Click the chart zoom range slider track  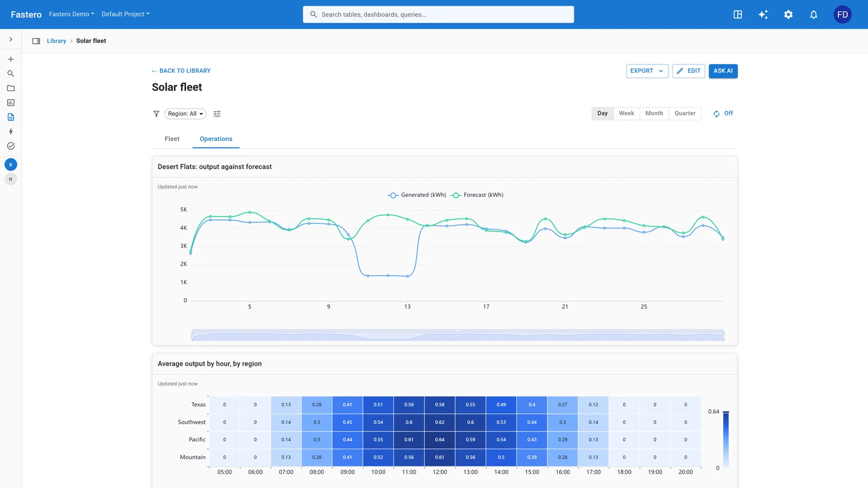(458, 335)
